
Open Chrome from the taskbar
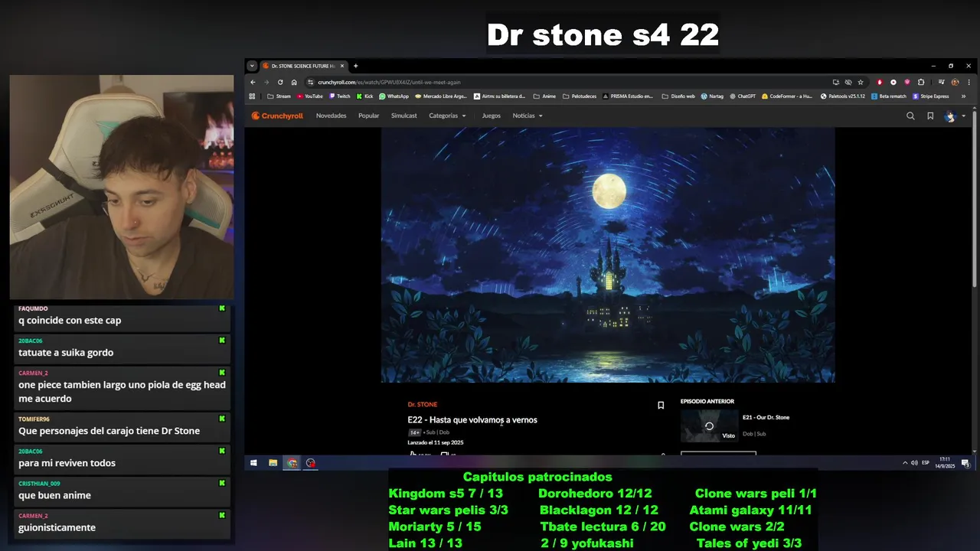coord(292,463)
